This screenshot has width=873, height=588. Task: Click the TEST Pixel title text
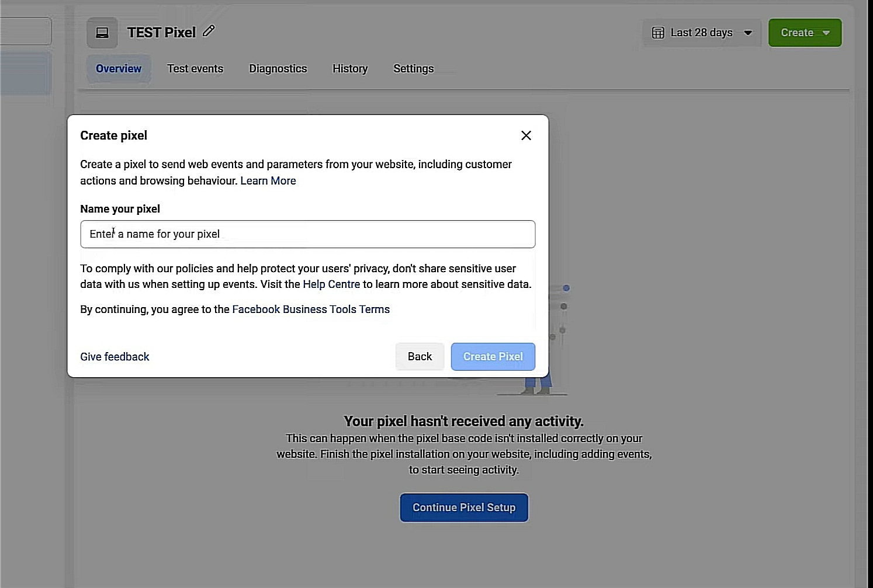(x=161, y=33)
